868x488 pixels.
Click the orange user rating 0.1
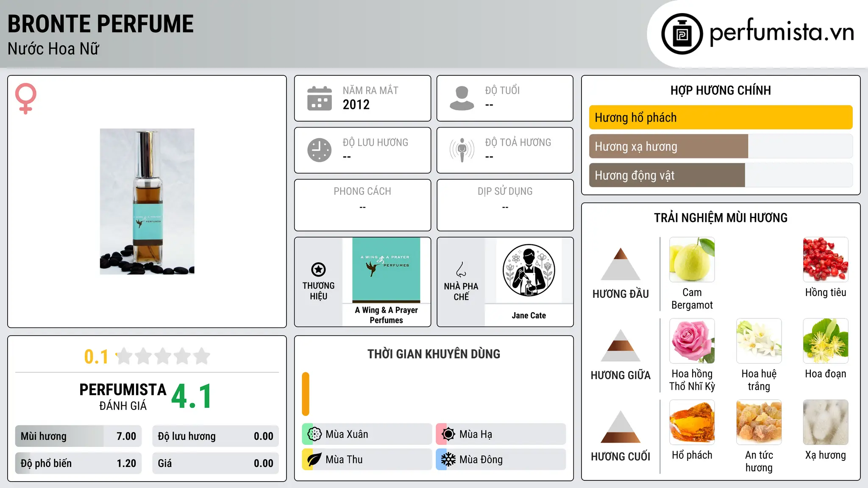[96, 357]
